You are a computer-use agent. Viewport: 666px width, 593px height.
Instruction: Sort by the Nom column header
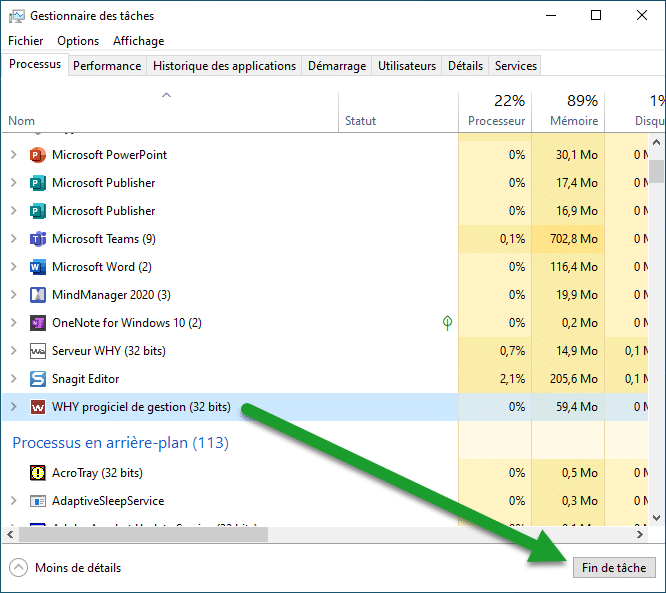(x=170, y=112)
